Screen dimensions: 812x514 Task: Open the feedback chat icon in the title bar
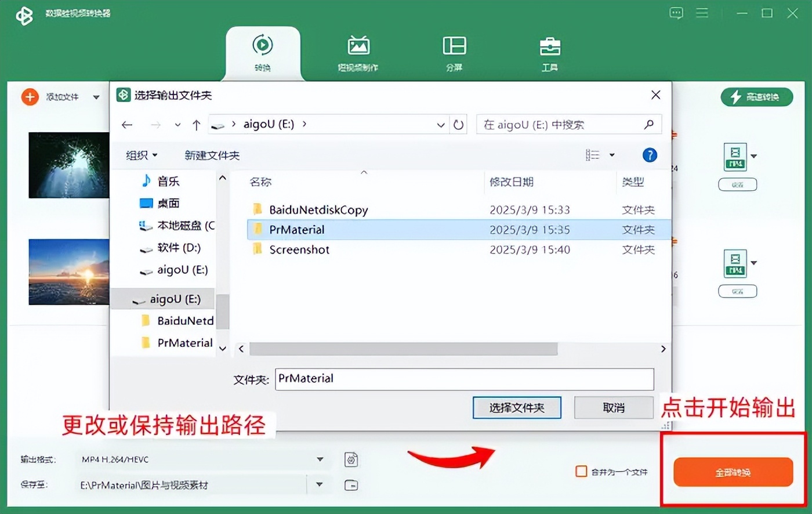676,13
